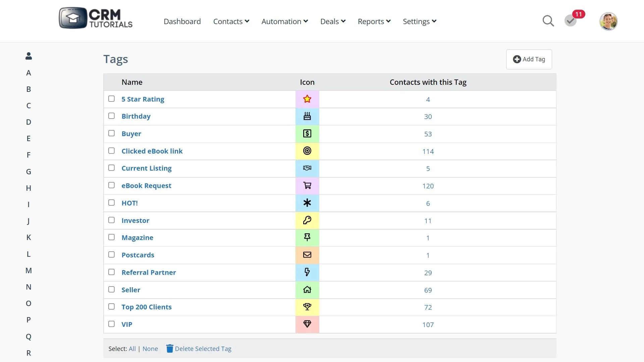Screen dimensions: 644x362
Task: Click the person icon atop the alphabet sidebar
Action: [x=29, y=56]
